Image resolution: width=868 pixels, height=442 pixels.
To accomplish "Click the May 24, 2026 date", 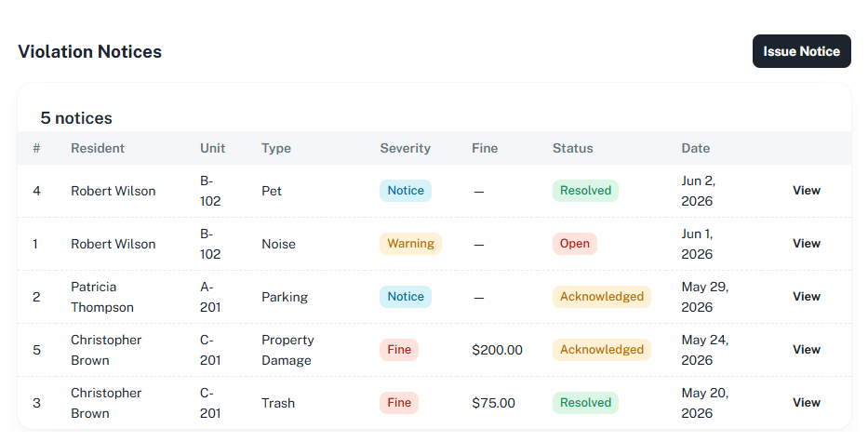I will pos(704,350).
